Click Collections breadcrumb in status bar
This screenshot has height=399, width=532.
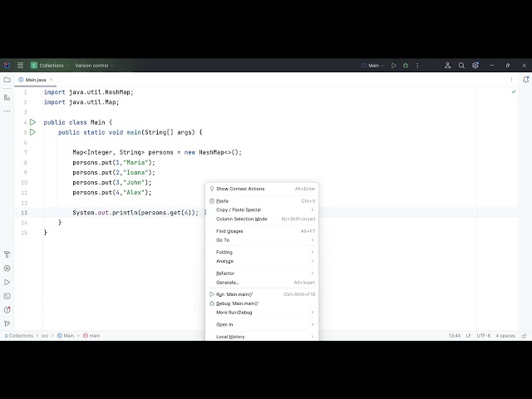[18, 336]
